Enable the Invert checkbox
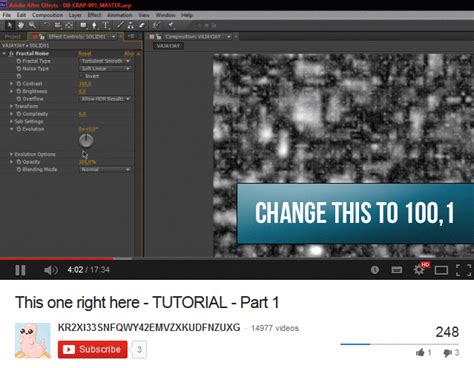 click(x=82, y=76)
